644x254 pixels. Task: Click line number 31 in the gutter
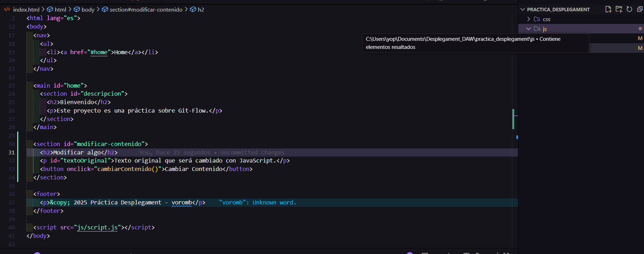point(12,153)
